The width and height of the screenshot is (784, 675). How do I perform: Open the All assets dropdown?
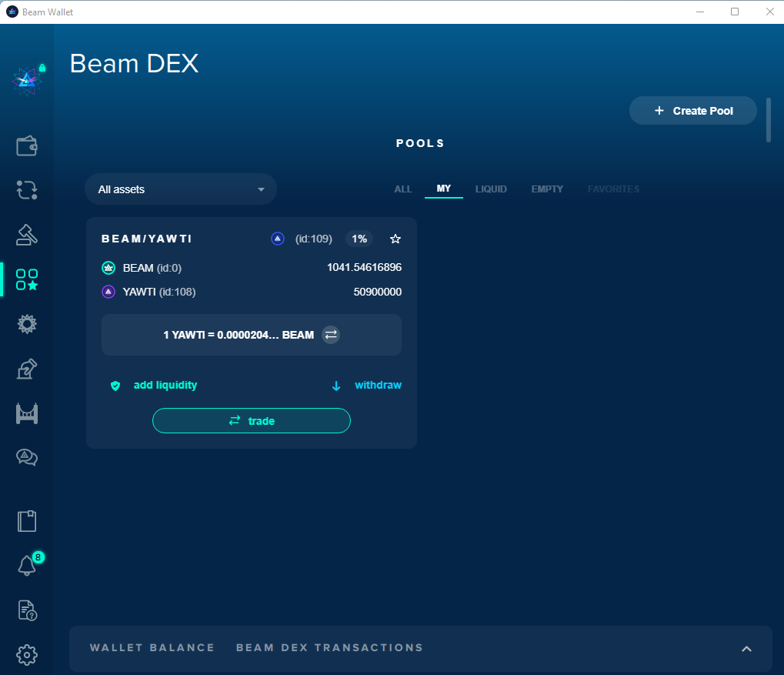pyautogui.click(x=181, y=189)
